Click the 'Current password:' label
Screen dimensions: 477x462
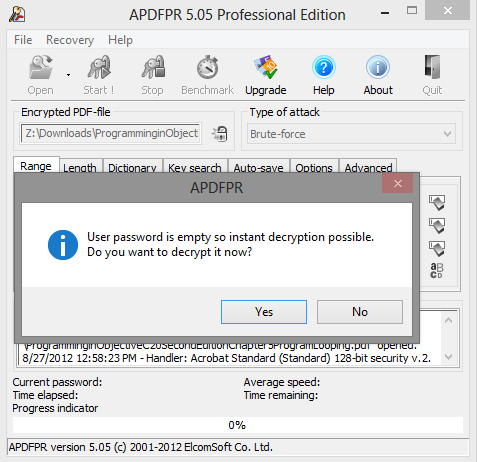point(57,382)
